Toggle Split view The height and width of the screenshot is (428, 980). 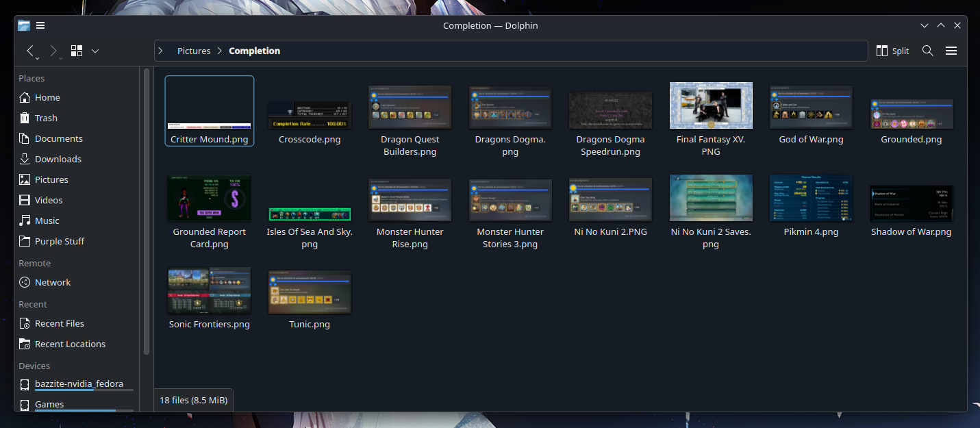893,51
